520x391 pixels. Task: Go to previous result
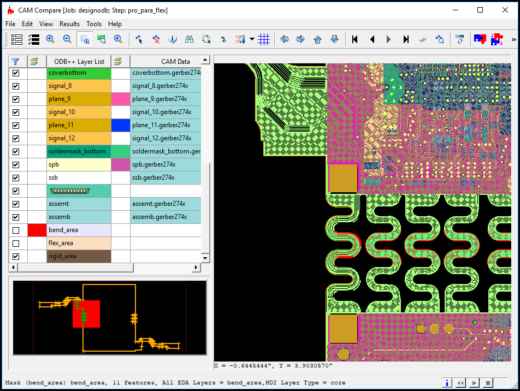pyautogui.click(x=372, y=39)
